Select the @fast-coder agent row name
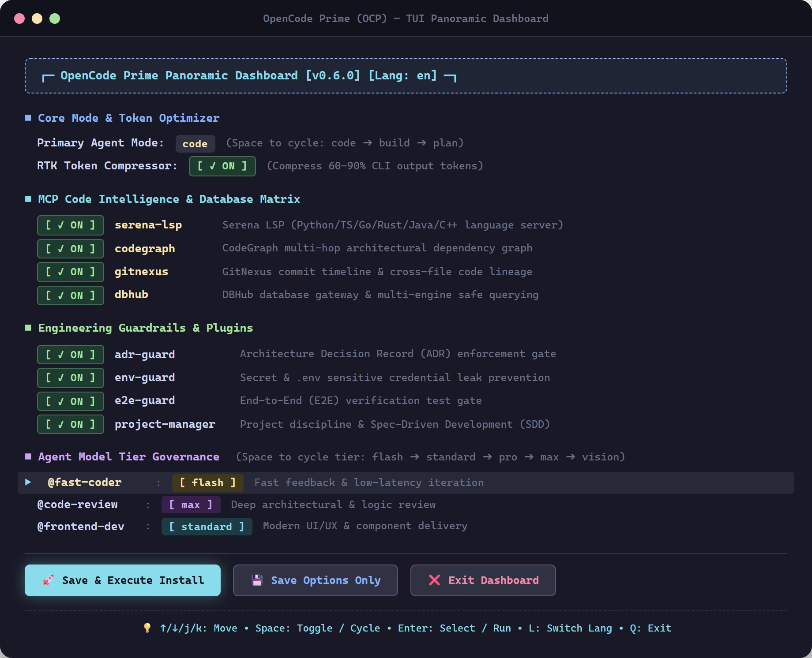This screenshot has height=658, width=812. 85,482
